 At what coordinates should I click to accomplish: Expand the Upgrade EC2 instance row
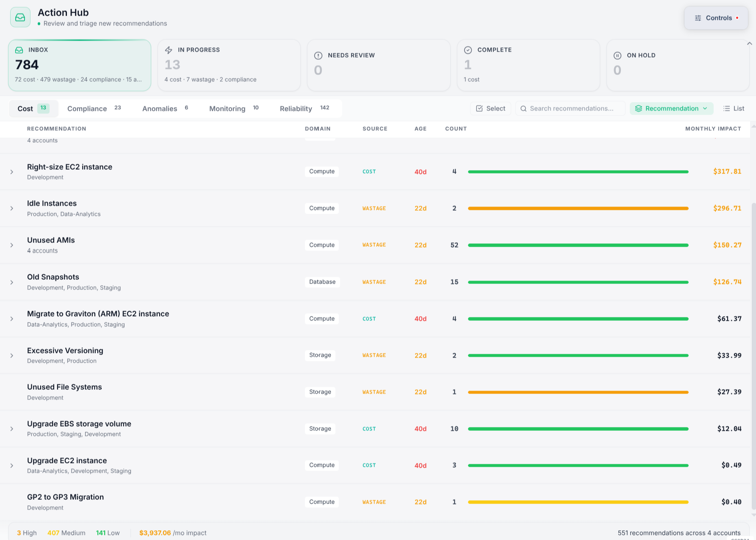(12, 466)
